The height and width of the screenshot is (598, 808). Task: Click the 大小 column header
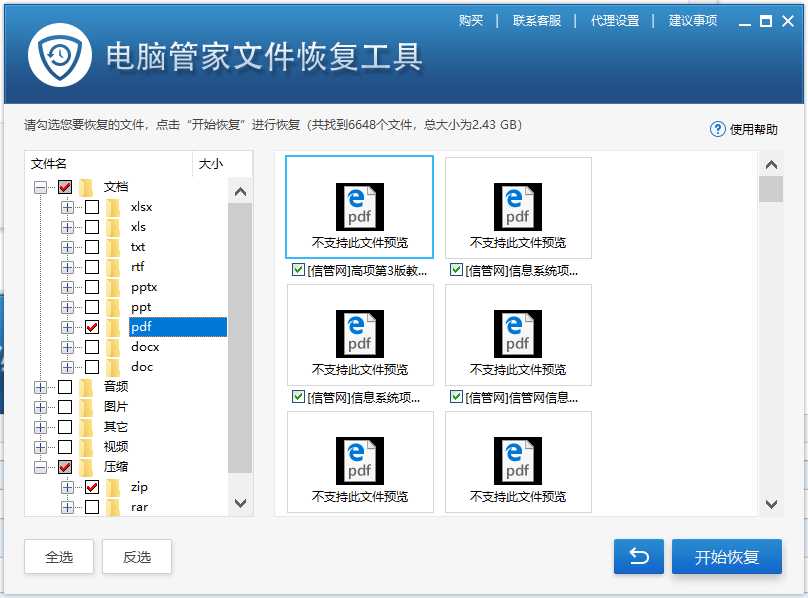[x=222, y=164]
